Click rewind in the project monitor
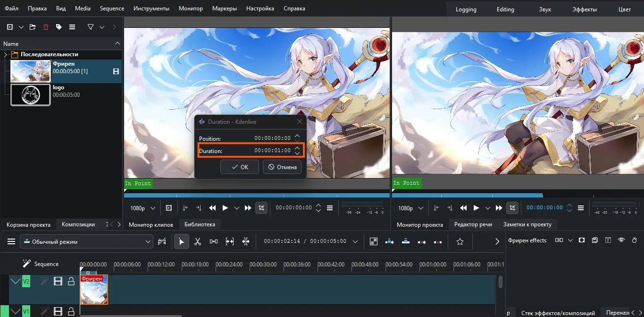 (x=464, y=208)
